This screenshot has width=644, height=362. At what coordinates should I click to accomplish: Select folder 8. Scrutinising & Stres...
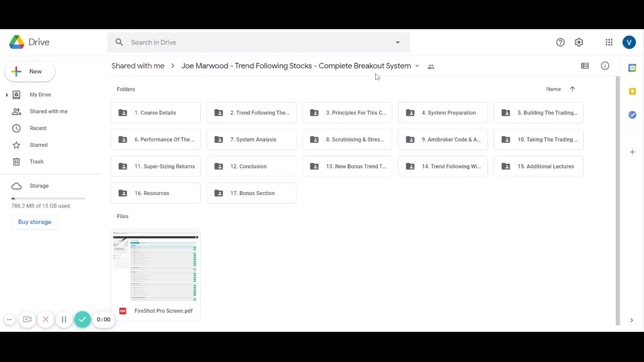347,139
